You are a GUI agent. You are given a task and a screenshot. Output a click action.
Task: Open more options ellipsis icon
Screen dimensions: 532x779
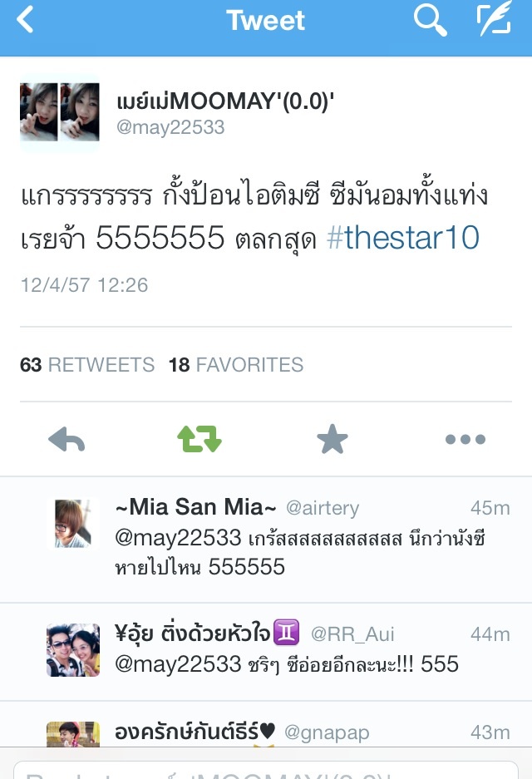(x=465, y=439)
